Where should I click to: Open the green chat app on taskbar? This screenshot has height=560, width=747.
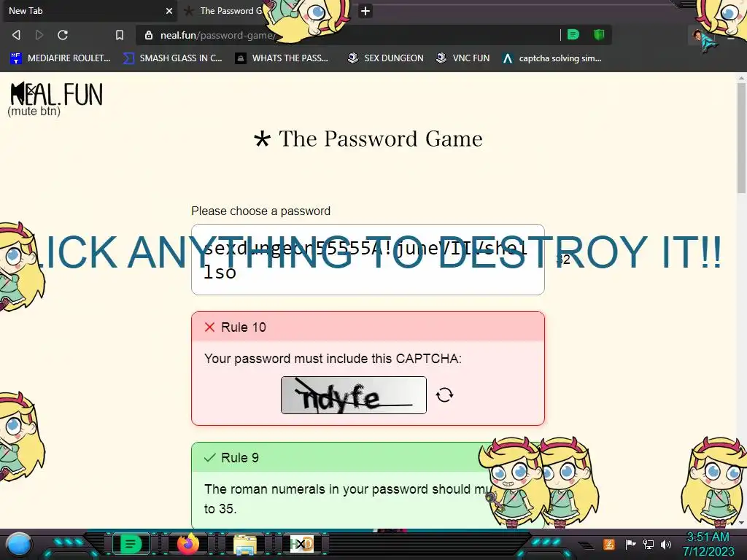130,544
